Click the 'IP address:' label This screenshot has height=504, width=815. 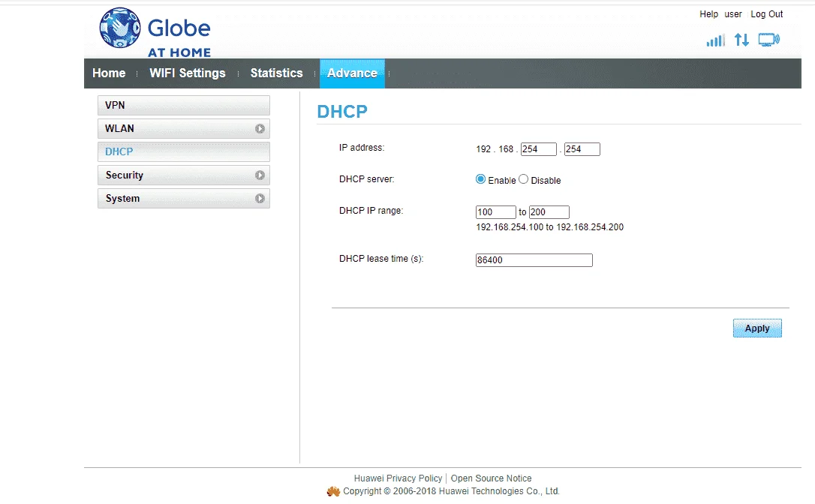[x=362, y=148]
